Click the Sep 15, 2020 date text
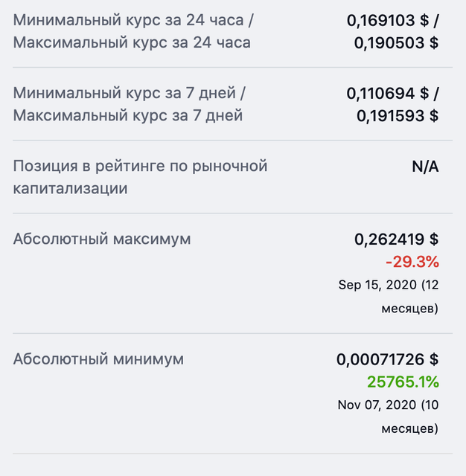466x476 pixels. point(377,285)
